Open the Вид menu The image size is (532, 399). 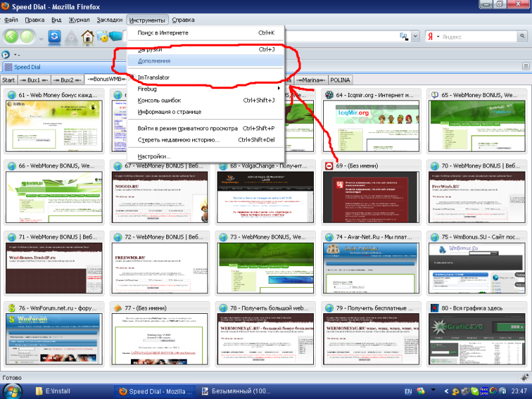click(57, 20)
